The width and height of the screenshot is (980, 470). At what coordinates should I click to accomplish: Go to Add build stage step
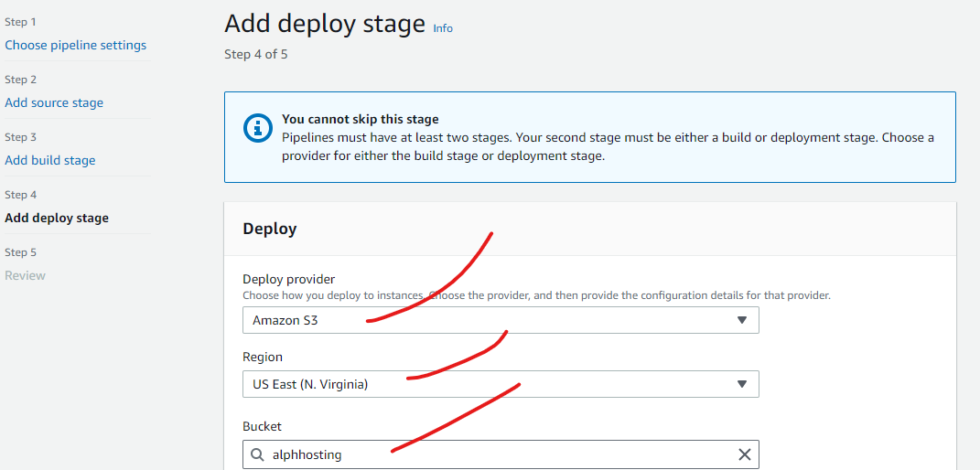[x=50, y=160]
